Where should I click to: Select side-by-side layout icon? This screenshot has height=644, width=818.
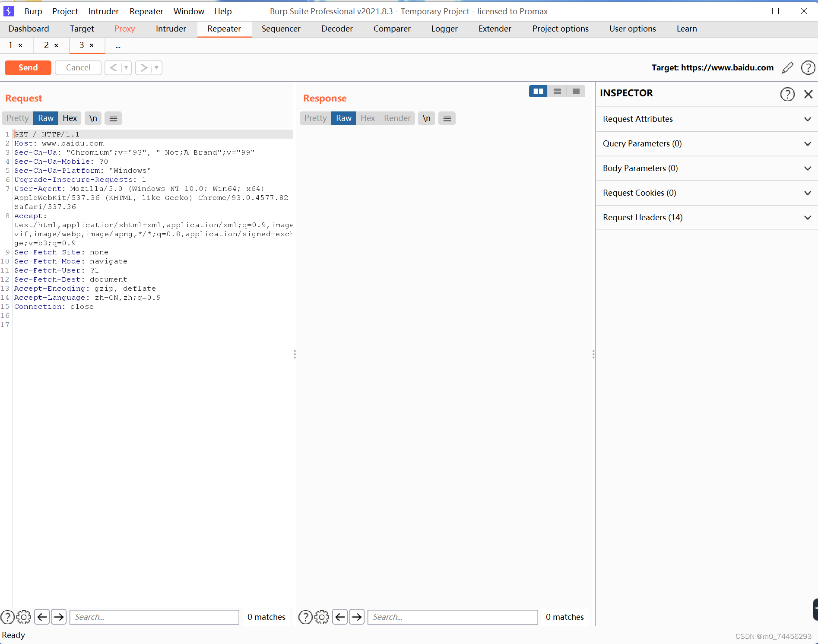tap(538, 91)
